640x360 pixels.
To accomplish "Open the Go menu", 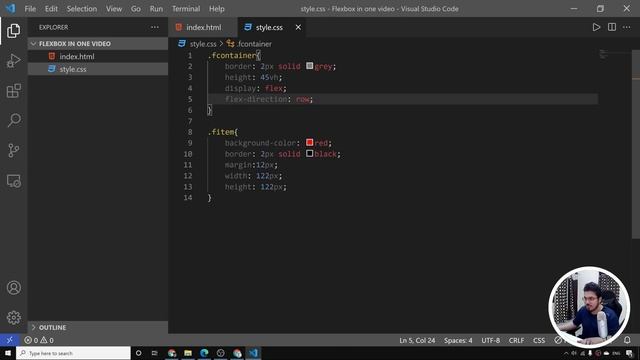I will pos(136,9).
